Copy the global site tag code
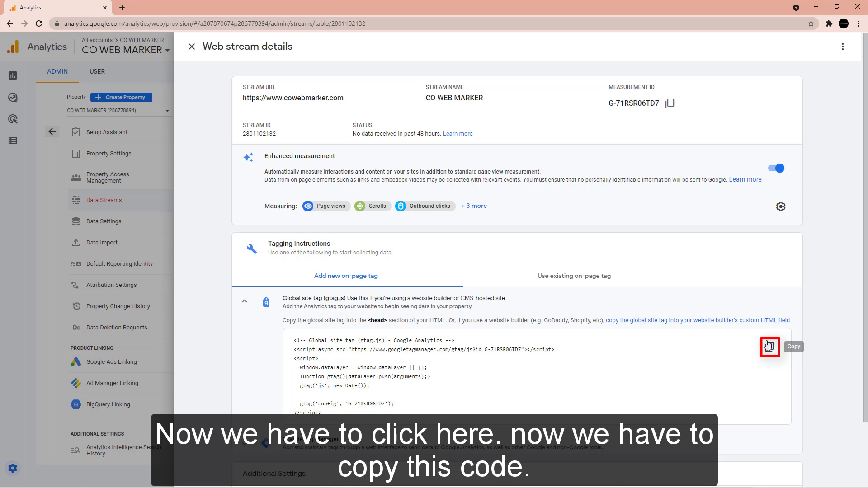Screen dimensions: 868x488 coord(769,347)
